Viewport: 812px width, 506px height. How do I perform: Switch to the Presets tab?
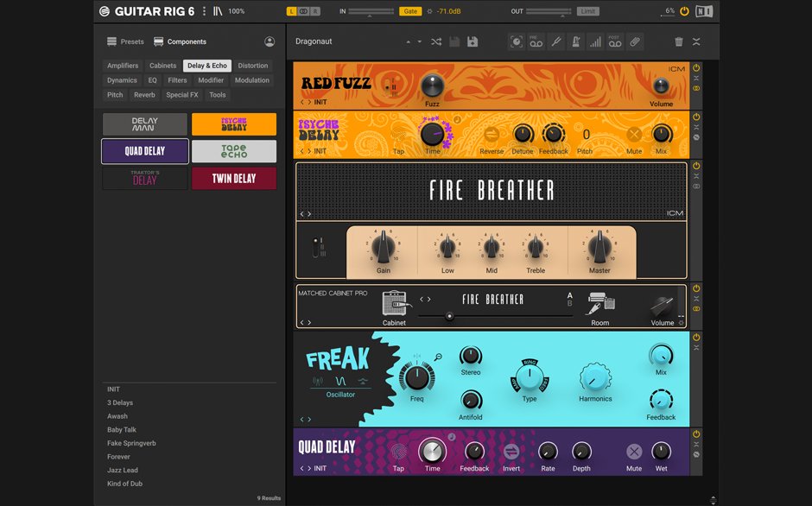pos(125,41)
